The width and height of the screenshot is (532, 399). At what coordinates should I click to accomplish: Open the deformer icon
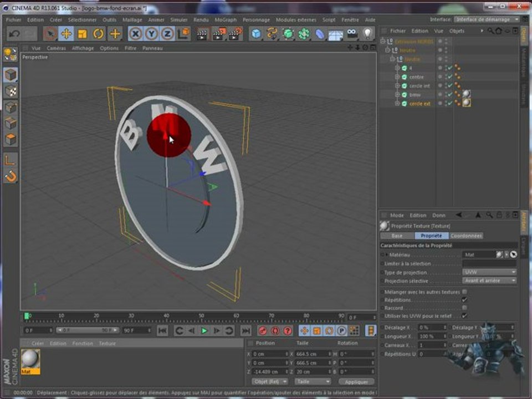pos(320,34)
